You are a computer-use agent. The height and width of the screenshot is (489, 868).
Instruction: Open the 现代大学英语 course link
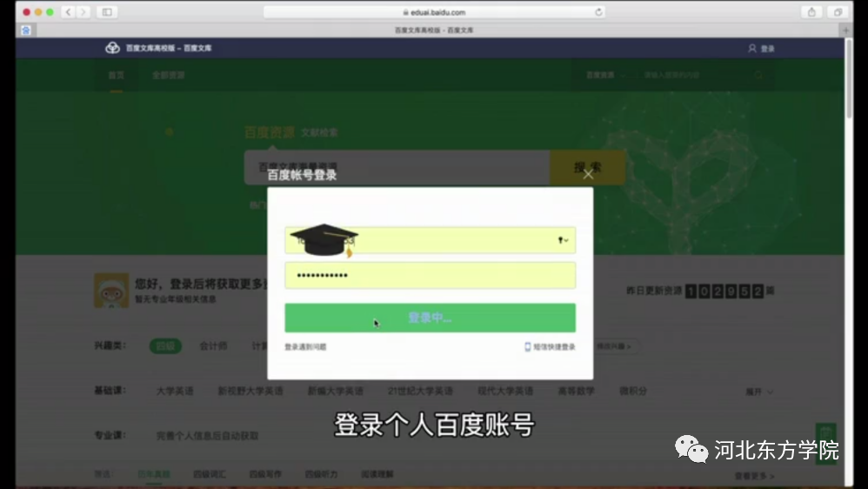505,391
